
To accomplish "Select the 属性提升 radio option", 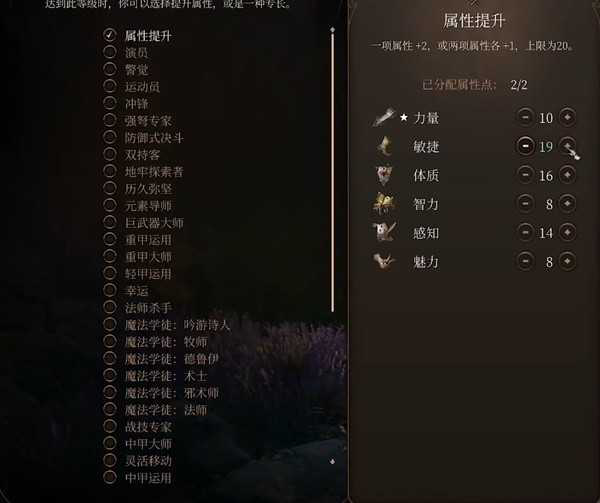I will click(x=109, y=35).
